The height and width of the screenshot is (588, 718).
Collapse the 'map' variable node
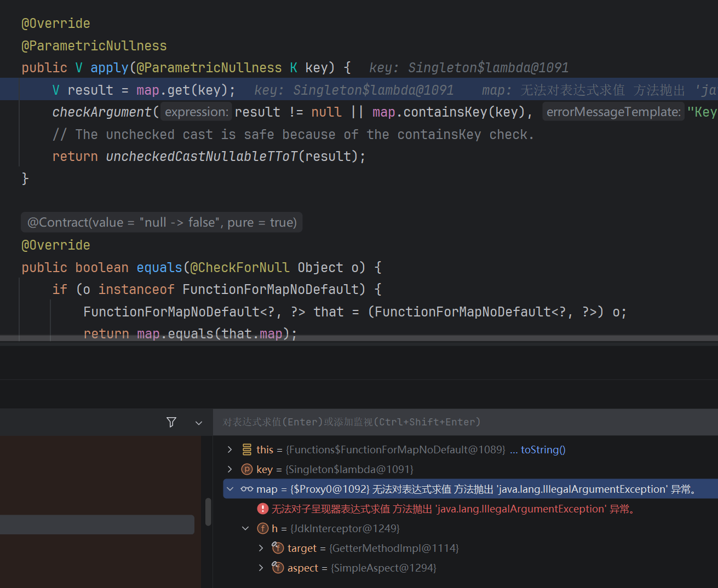click(x=230, y=489)
